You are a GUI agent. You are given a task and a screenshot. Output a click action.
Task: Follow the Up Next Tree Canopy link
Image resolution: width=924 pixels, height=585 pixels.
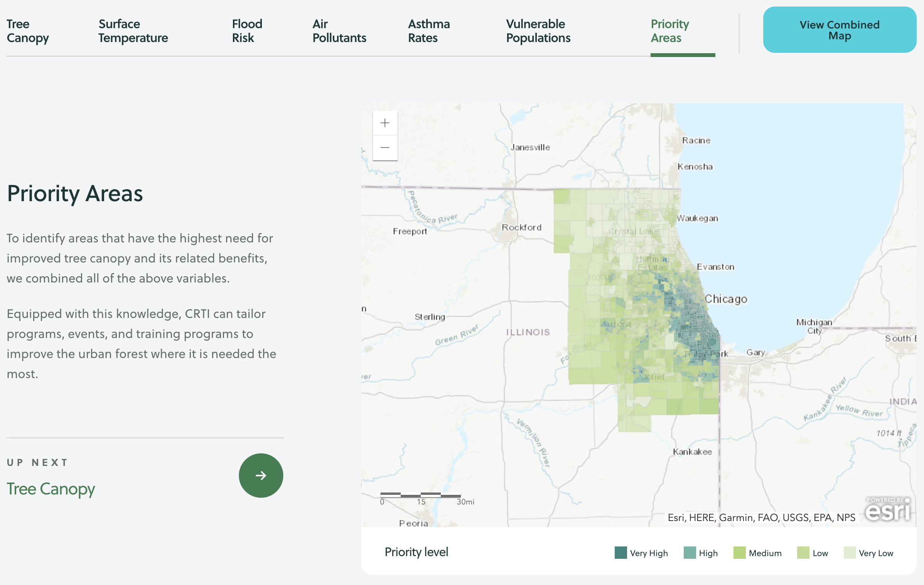pyautogui.click(x=51, y=489)
